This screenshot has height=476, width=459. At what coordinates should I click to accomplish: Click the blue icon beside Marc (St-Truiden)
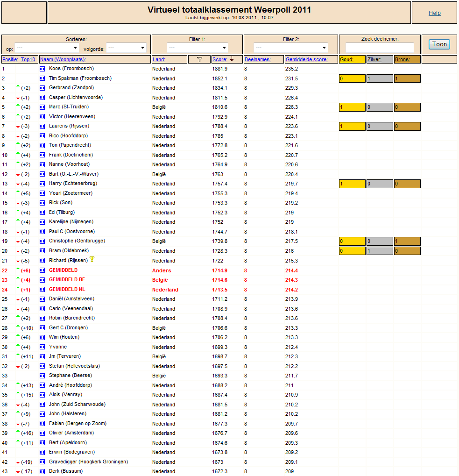click(x=42, y=107)
